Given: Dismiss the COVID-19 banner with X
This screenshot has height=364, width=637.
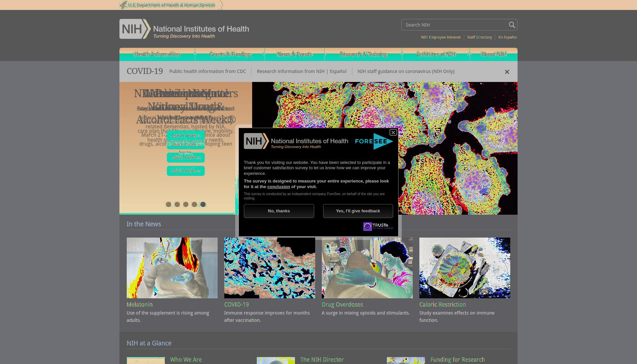Looking at the screenshot, I should (507, 72).
